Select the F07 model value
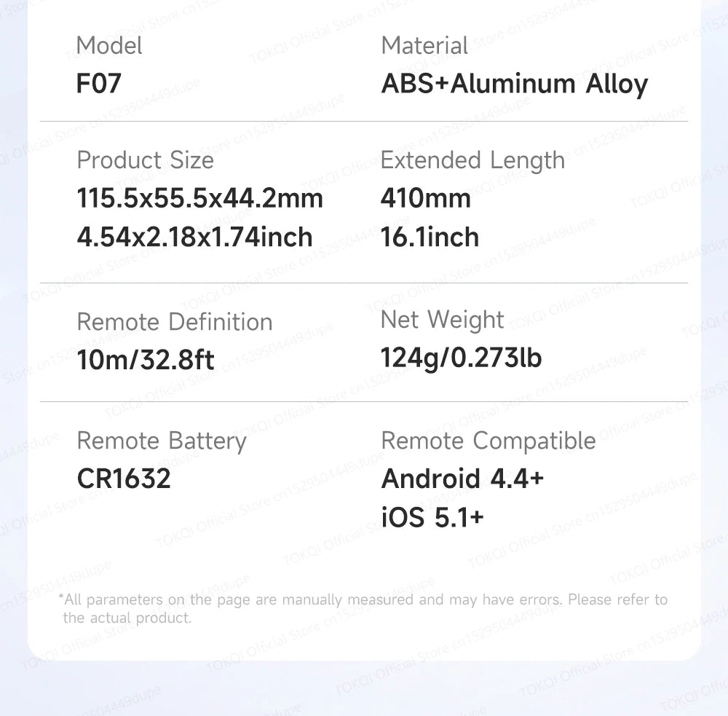 [x=98, y=84]
